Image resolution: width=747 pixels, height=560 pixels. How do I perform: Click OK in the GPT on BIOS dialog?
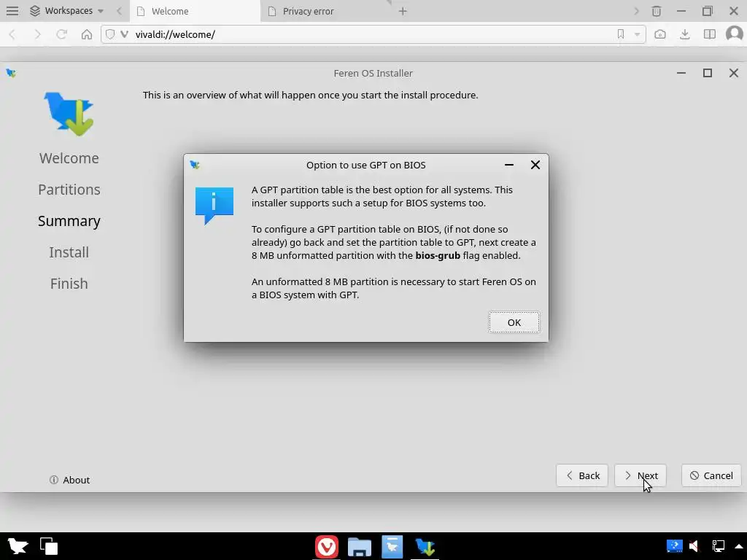(514, 322)
